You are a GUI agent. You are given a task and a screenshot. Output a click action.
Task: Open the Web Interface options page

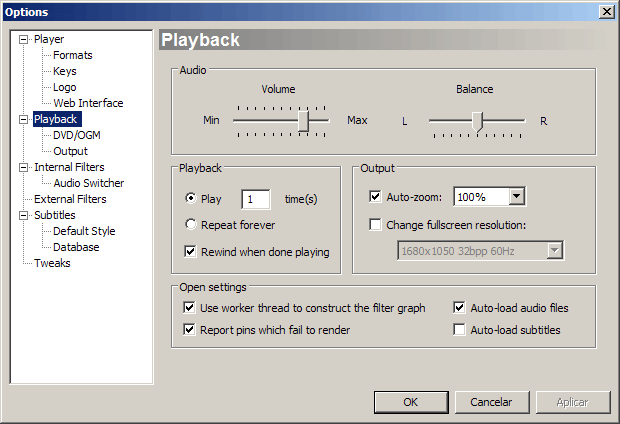[x=89, y=103]
